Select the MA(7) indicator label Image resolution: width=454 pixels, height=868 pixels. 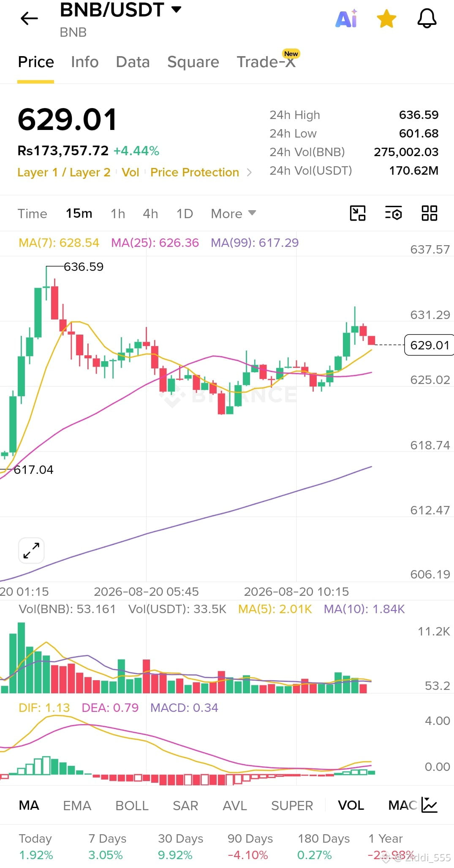[59, 243]
